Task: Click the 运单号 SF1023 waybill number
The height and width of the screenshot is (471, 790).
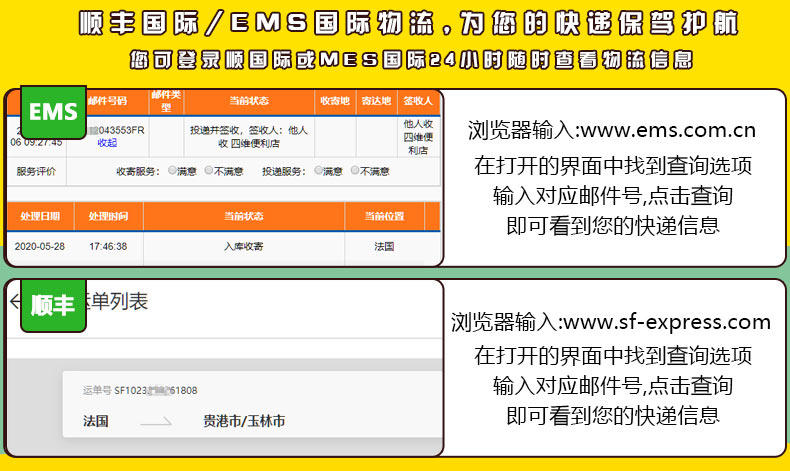Action: [x=140, y=390]
